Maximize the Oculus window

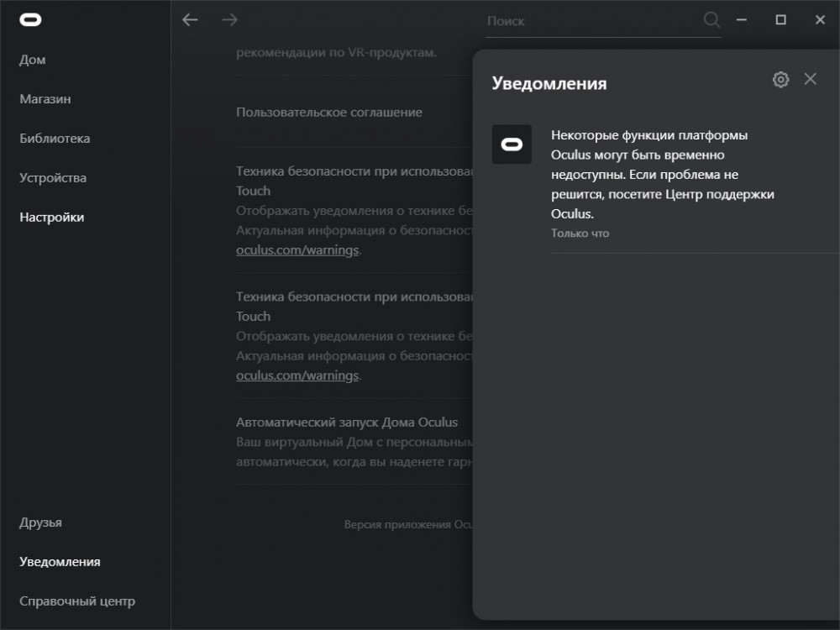coord(780,20)
